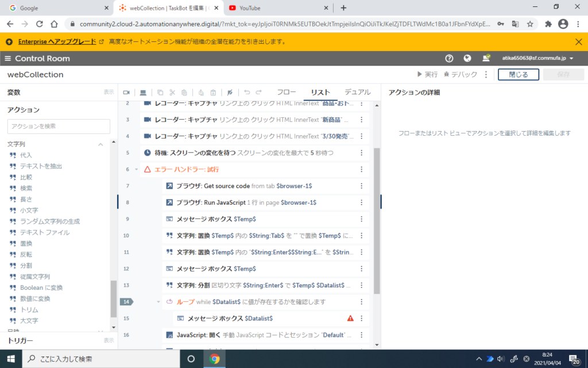Undo the last edit with the undo arrow
The width and height of the screenshot is (588, 368).
(x=247, y=92)
